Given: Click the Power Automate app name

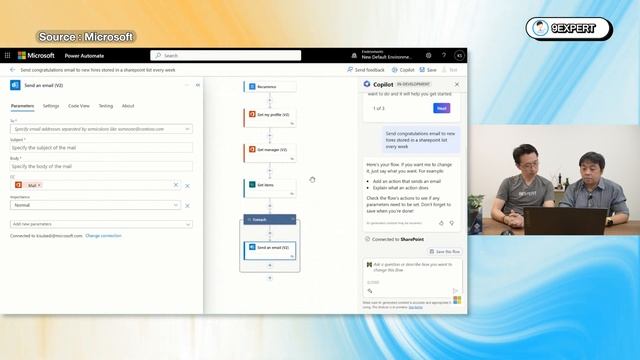Looking at the screenshot, I should click(x=84, y=56).
